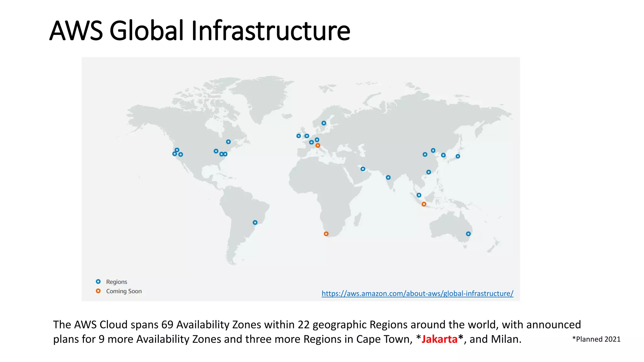Screen dimensions: 644x362
Task: Select the Ireland region marker
Action: coord(298,136)
